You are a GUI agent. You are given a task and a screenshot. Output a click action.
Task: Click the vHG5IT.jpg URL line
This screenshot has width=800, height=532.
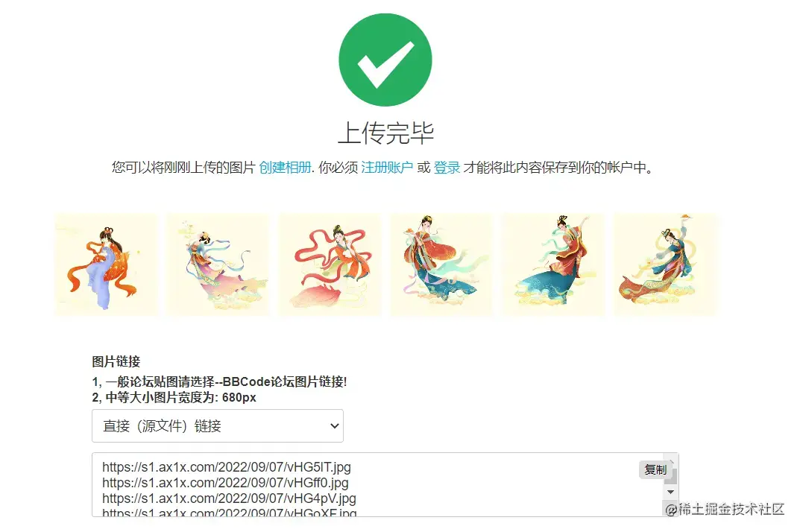tap(227, 467)
